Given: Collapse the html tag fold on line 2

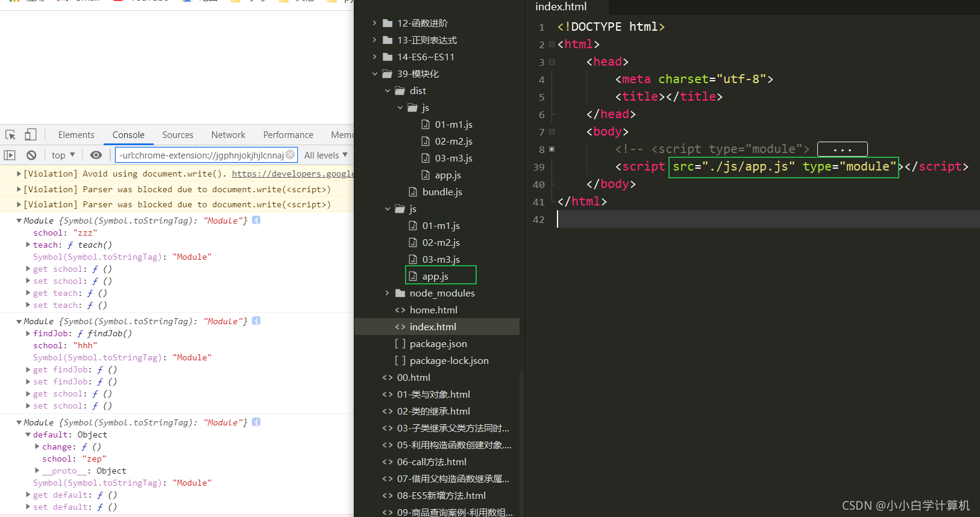Looking at the screenshot, I should (x=551, y=44).
